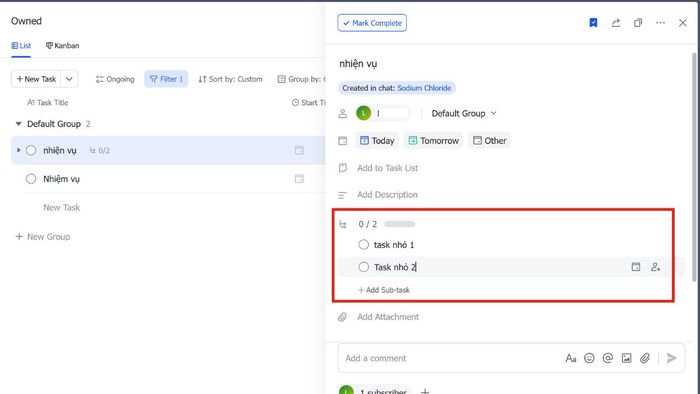Image resolution: width=700 pixels, height=394 pixels.
Task: Click the @ mention icon in comment box
Action: pyautogui.click(x=608, y=358)
